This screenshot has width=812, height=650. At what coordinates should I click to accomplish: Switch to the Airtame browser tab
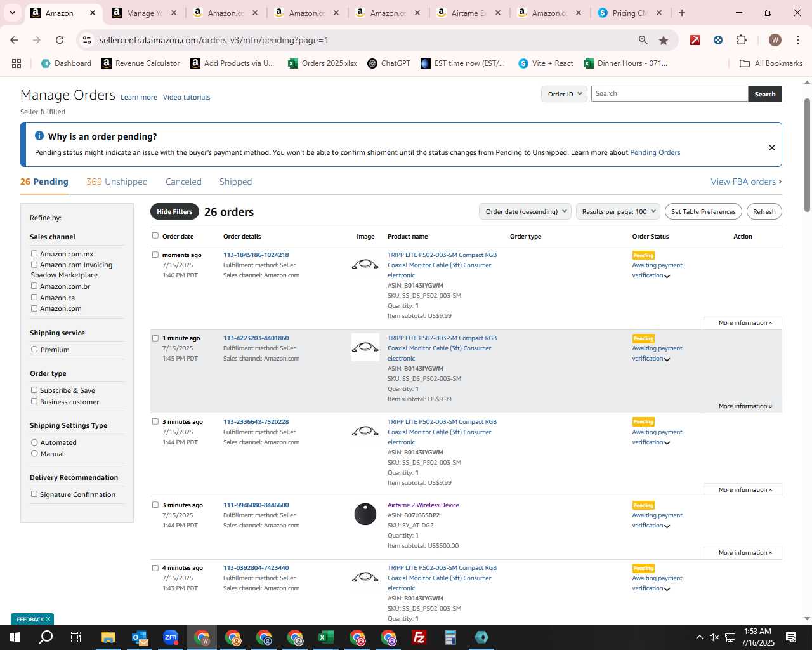click(468, 13)
